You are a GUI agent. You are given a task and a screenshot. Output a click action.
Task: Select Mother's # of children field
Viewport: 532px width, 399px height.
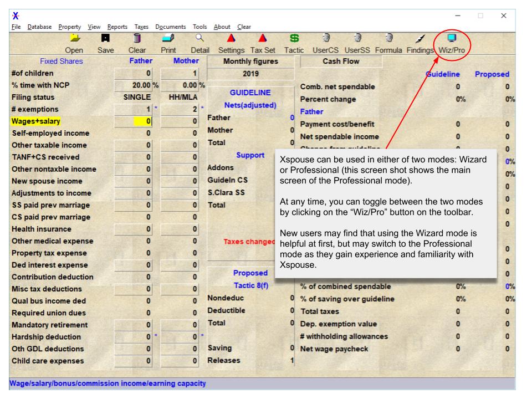click(x=179, y=73)
